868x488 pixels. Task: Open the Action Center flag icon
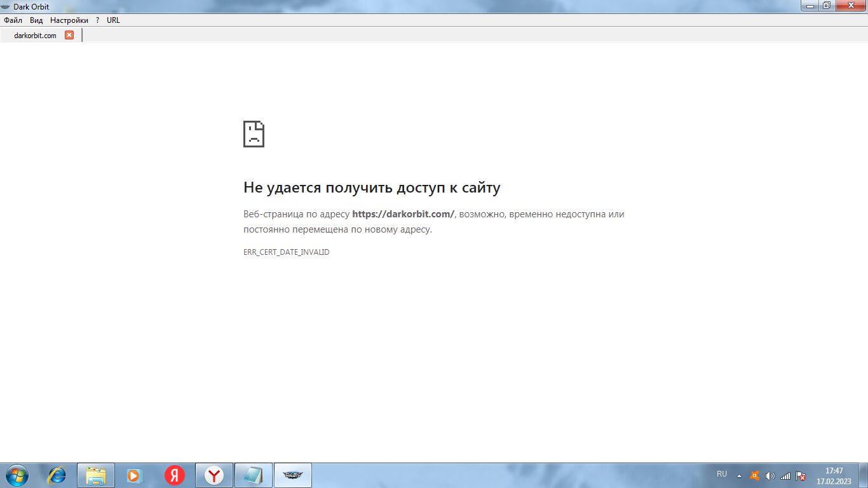pos(801,475)
